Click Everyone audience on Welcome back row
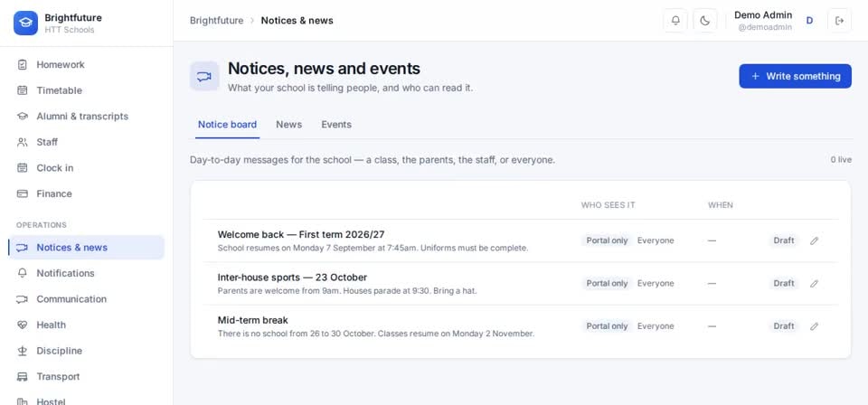Screen dimensions: 868x405 coord(656,240)
